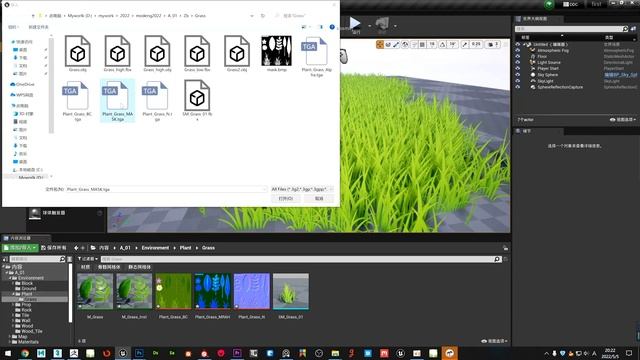This screenshot has width=640, height=360.
Task: Select the SM_Grass_01 static mesh thumbnail
Action: 291,291
